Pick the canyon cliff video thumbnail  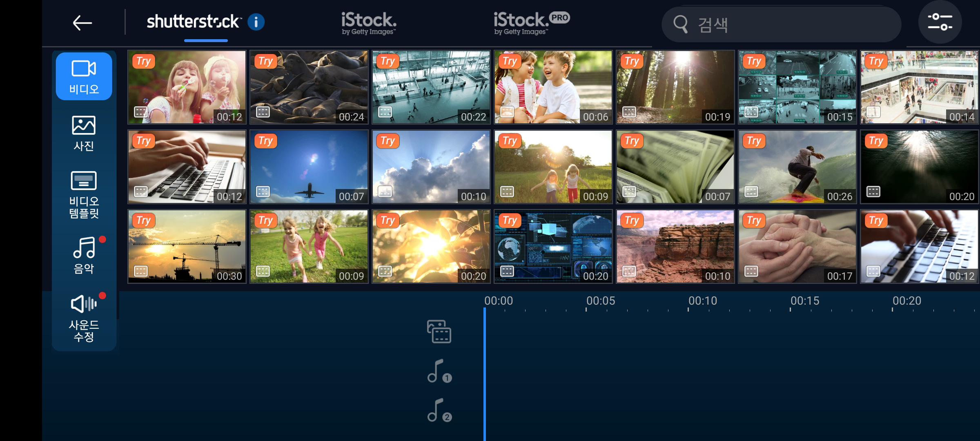pos(675,246)
